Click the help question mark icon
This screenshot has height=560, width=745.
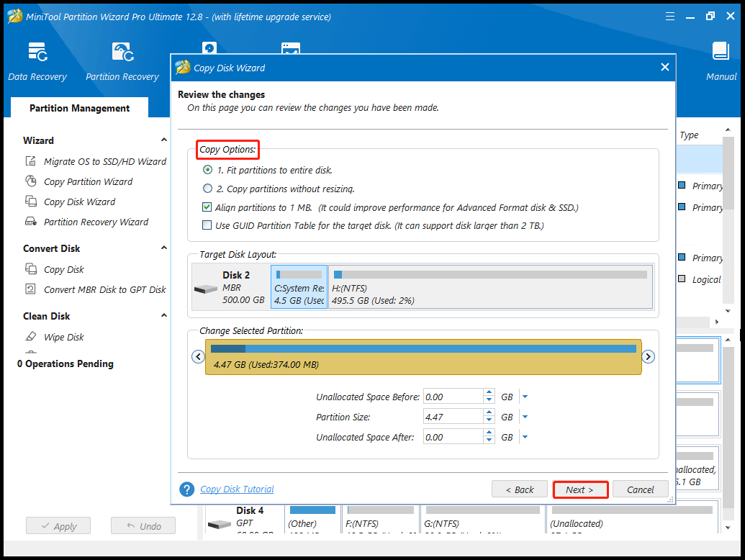point(186,489)
